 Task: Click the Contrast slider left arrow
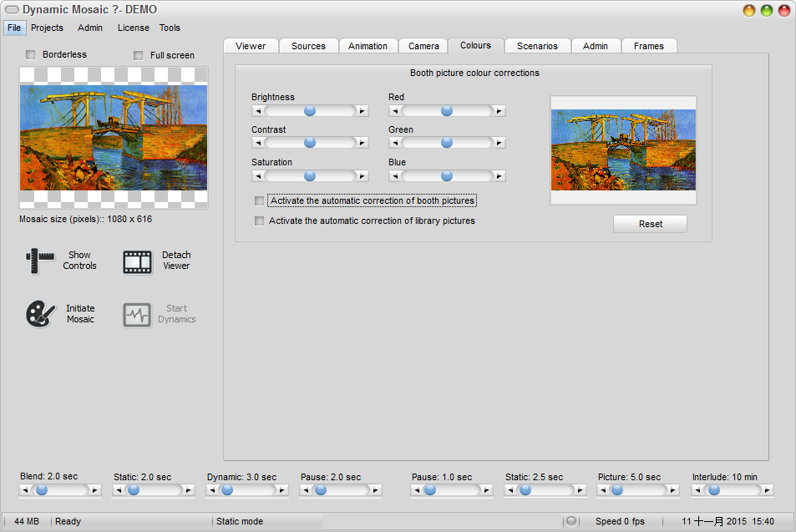[x=258, y=143]
